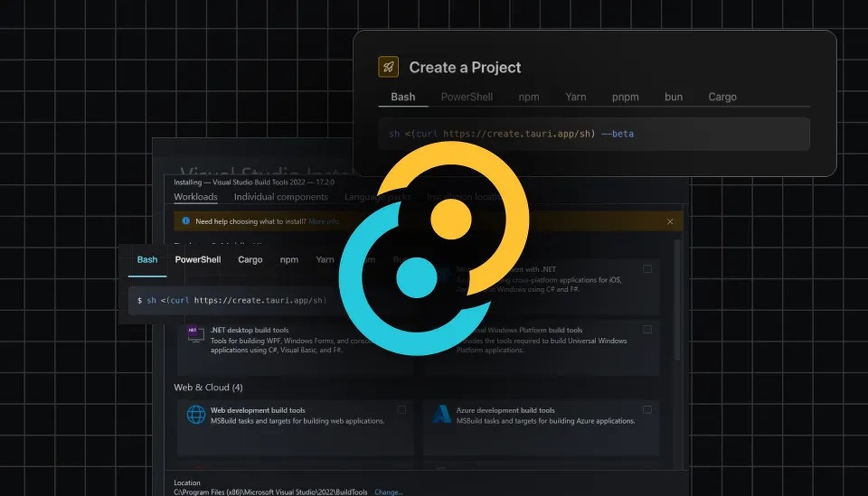Open the More info link in the banner
The width and height of the screenshot is (868, 496).
[323, 221]
